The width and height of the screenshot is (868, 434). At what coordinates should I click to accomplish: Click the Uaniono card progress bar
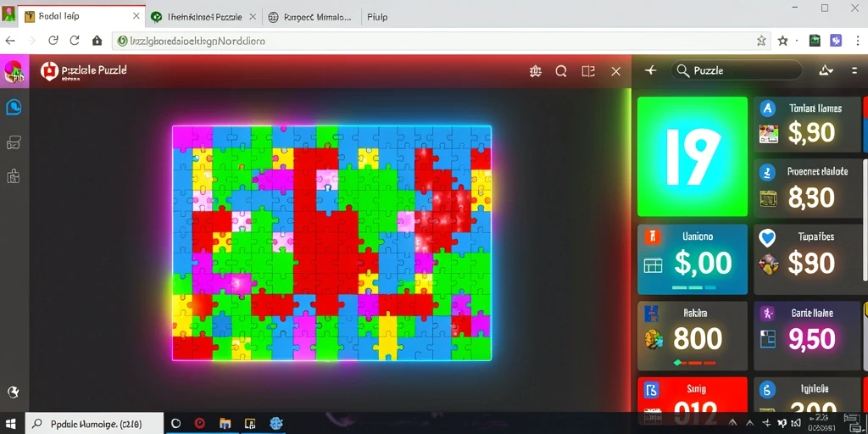coord(693,288)
